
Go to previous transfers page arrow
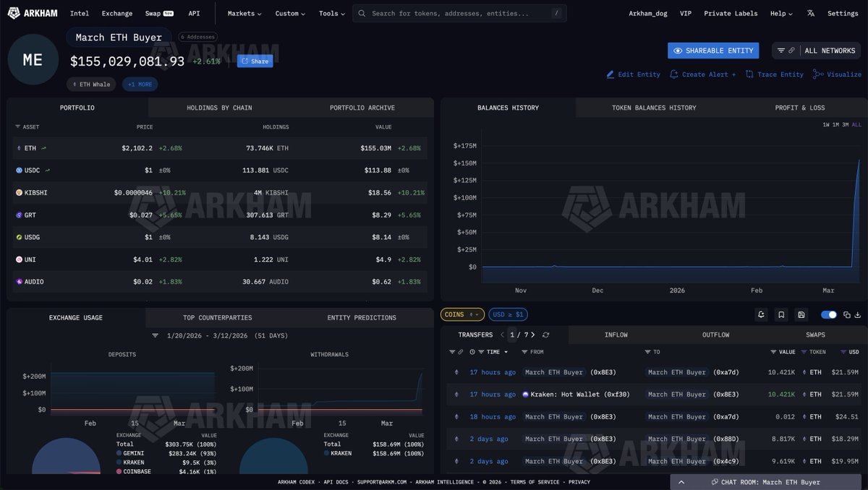coord(502,335)
